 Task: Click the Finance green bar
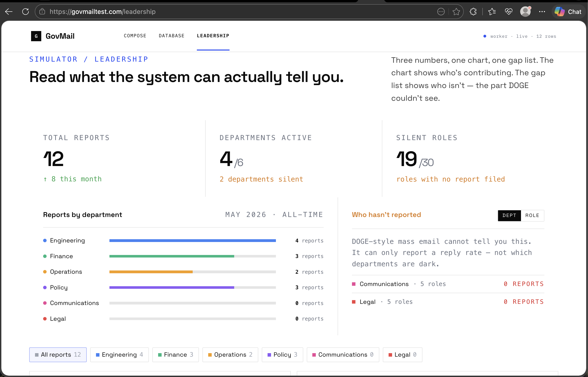point(172,256)
